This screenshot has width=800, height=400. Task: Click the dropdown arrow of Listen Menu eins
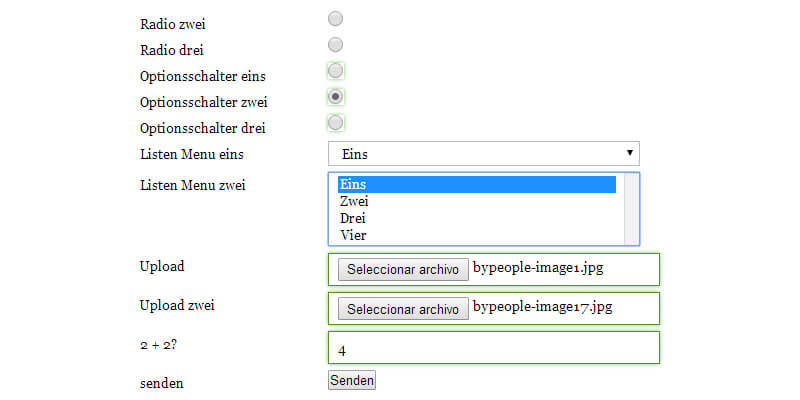tap(629, 153)
